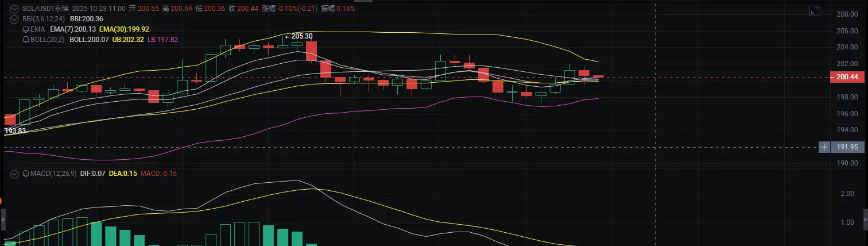
Task: Collapse the BBI indicator legend
Action: [x=14, y=19]
